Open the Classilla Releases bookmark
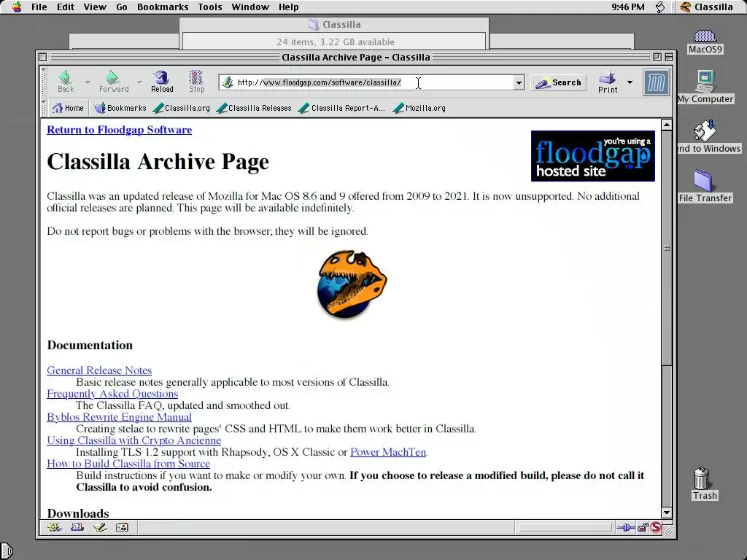The height and width of the screenshot is (560, 747). tap(254, 108)
